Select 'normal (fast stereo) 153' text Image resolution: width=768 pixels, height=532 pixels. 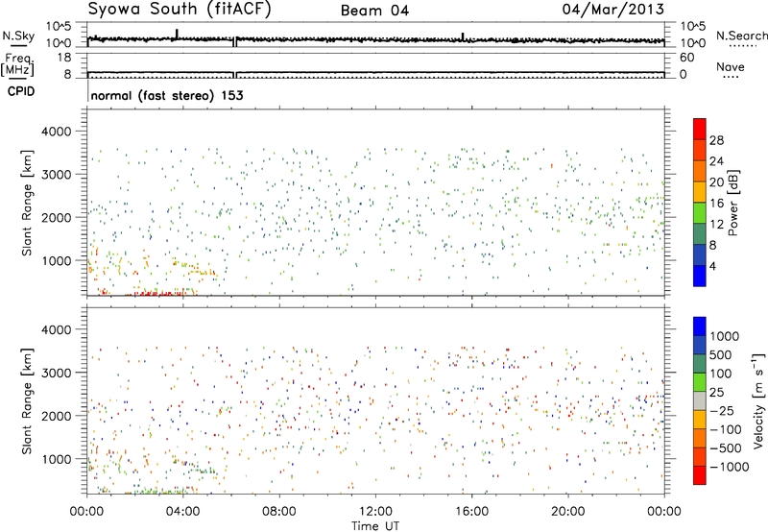pyautogui.click(x=167, y=95)
